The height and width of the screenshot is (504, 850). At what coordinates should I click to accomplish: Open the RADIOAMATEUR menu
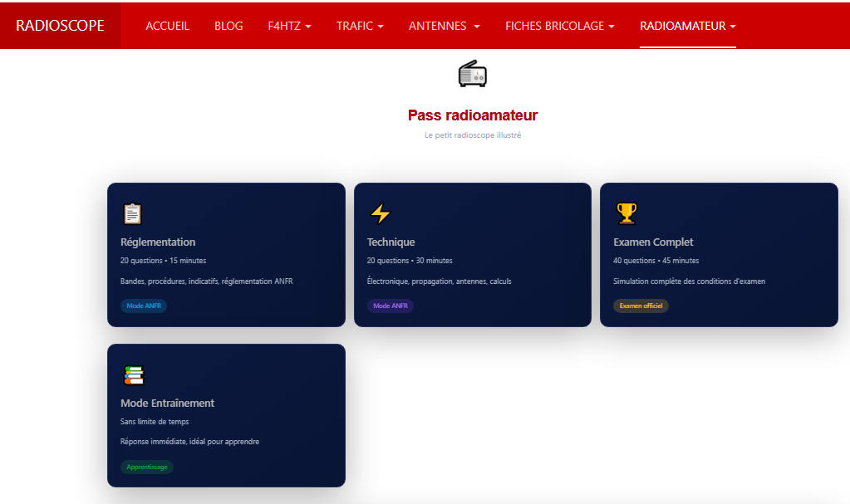(x=687, y=26)
